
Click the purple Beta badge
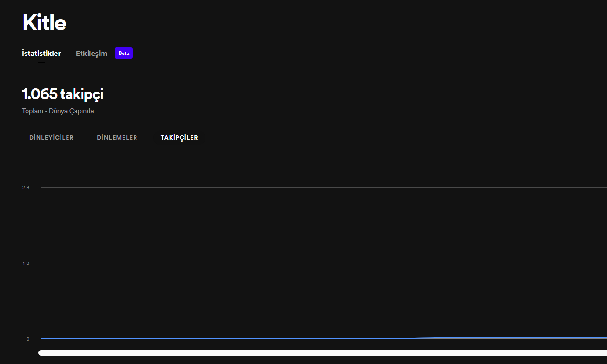click(124, 53)
